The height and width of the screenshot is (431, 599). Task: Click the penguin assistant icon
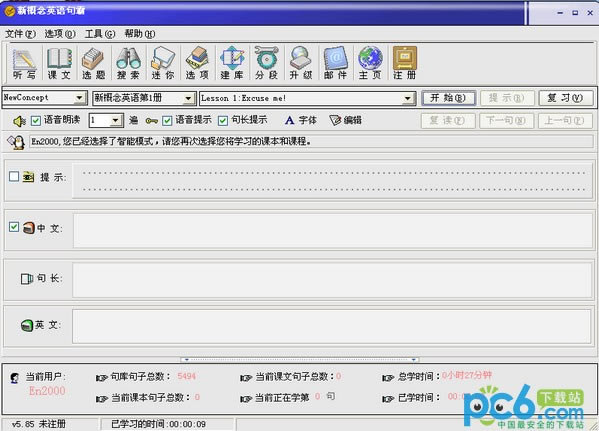pyautogui.click(x=16, y=142)
